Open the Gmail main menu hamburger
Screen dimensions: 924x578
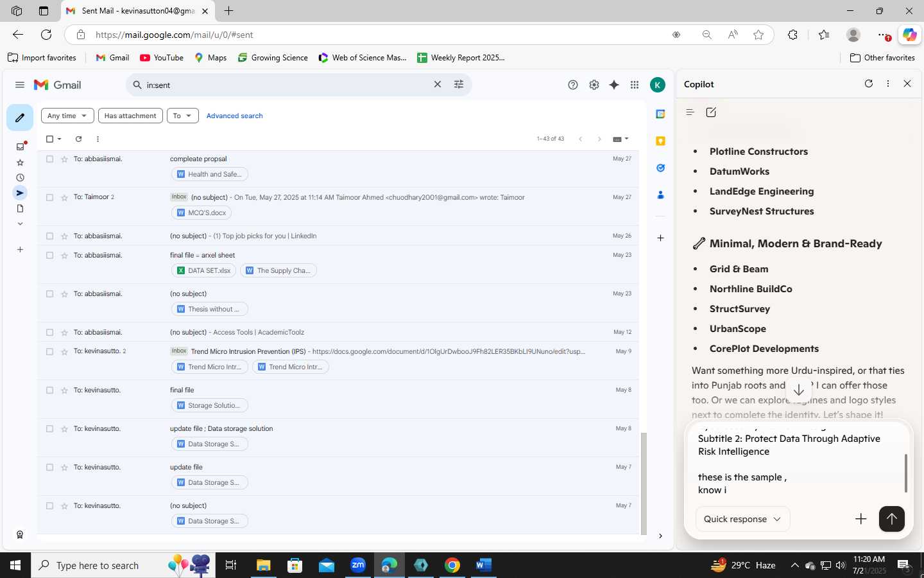[20, 85]
